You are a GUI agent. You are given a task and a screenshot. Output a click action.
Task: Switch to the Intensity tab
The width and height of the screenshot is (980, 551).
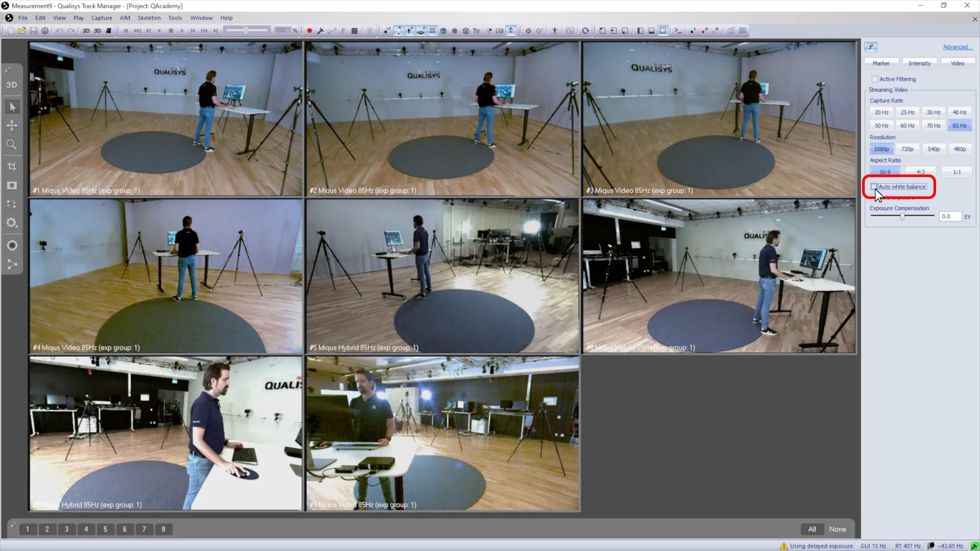(919, 63)
